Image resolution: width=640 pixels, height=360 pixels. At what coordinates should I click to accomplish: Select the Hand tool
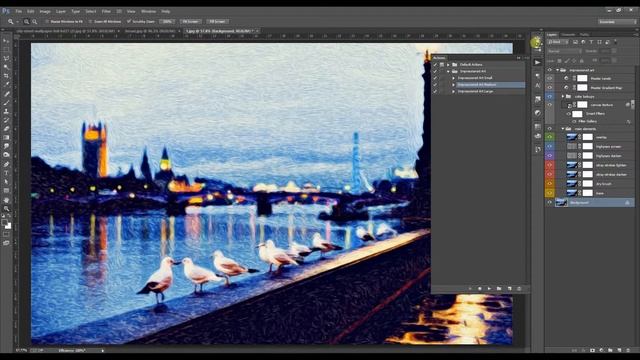[6, 200]
